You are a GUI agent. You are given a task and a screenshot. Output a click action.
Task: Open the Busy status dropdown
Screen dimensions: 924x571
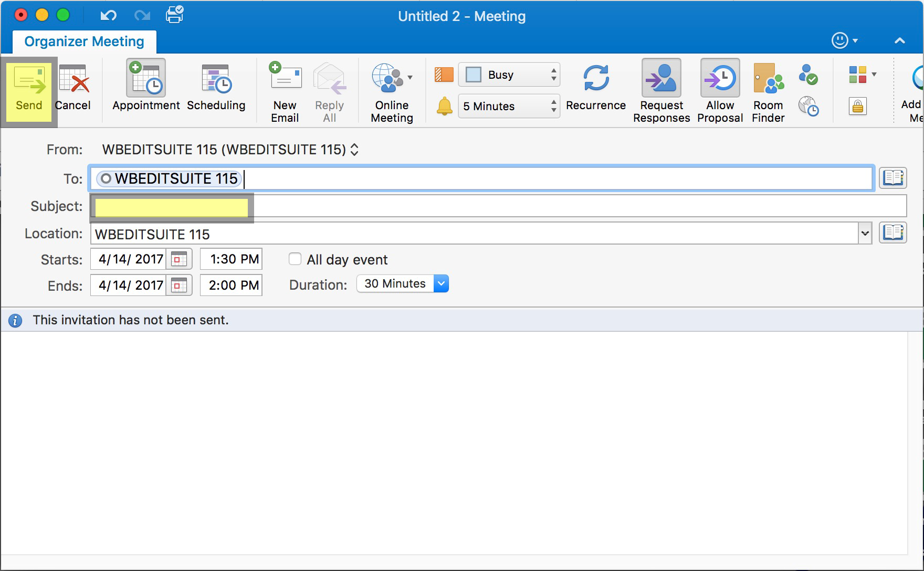click(509, 75)
